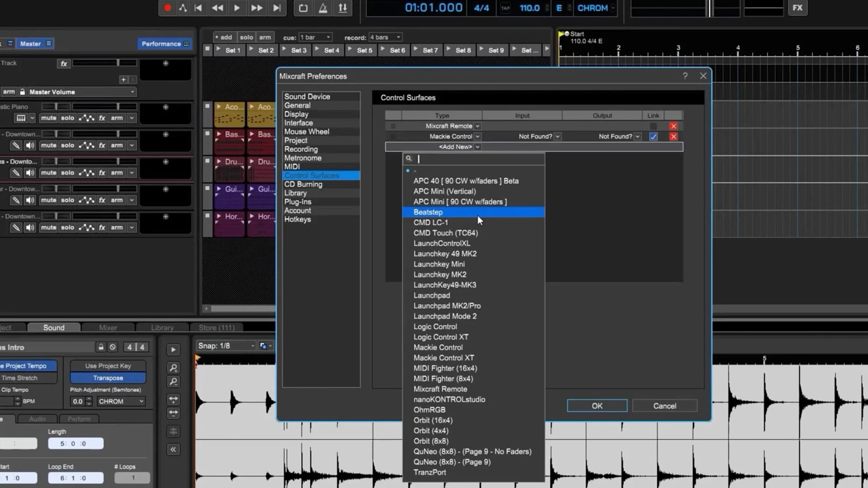The height and width of the screenshot is (488, 868).
Task: Click the automation curve icon on a Downtown track
Action: tap(87, 145)
